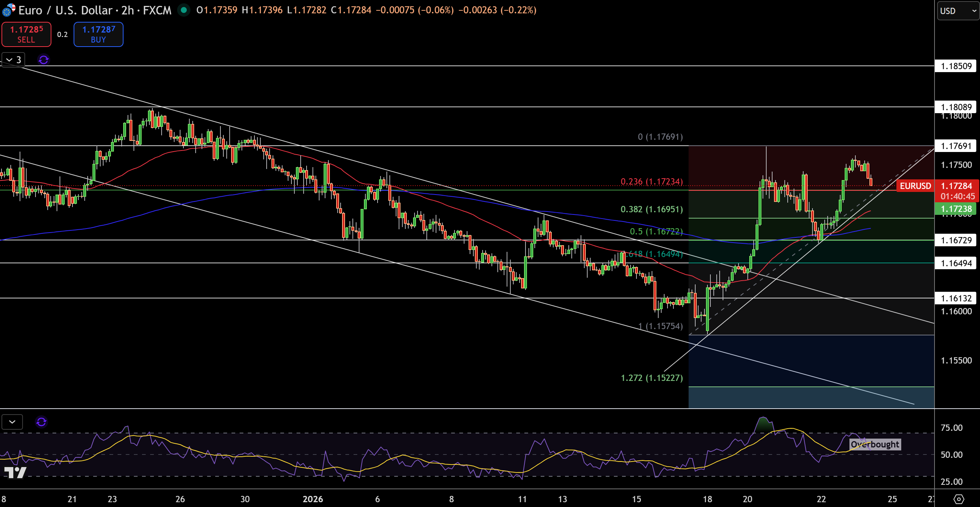Click the green 1.17238 price label
This screenshot has height=507, width=980.
pyautogui.click(x=956, y=209)
